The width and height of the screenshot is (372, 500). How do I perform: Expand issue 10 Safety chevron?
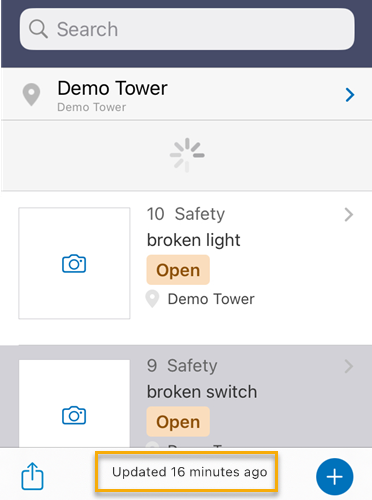click(349, 215)
